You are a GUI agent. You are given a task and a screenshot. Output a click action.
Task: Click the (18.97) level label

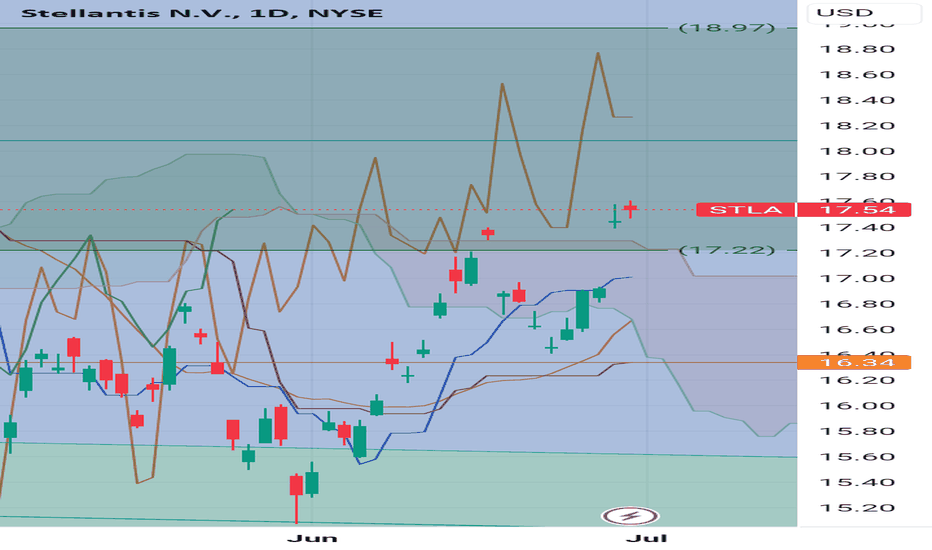point(727,28)
